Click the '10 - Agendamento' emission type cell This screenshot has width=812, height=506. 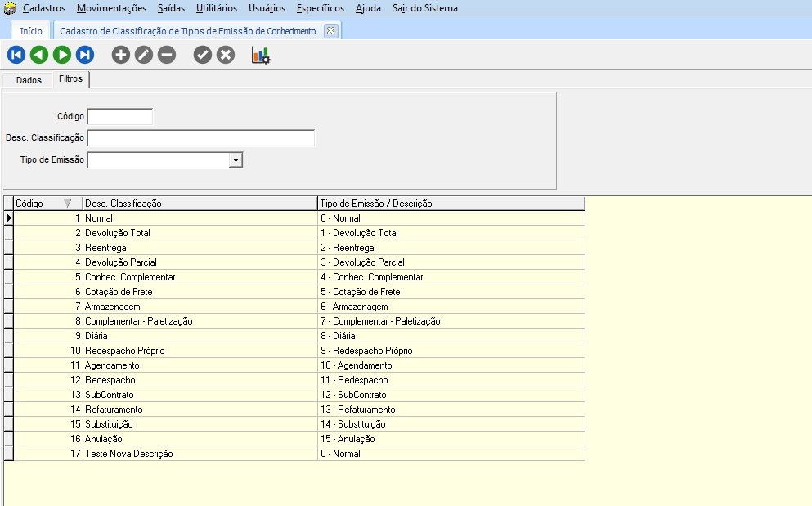click(x=451, y=365)
